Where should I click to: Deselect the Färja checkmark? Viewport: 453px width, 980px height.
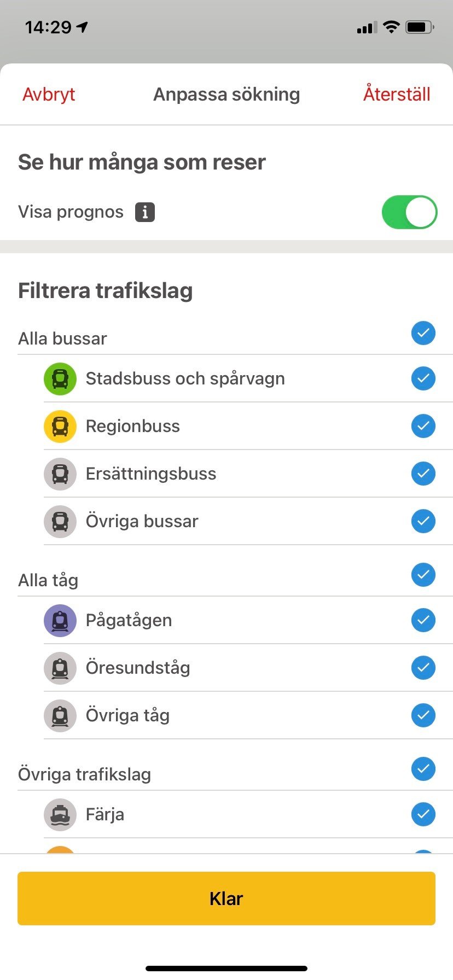point(423,814)
